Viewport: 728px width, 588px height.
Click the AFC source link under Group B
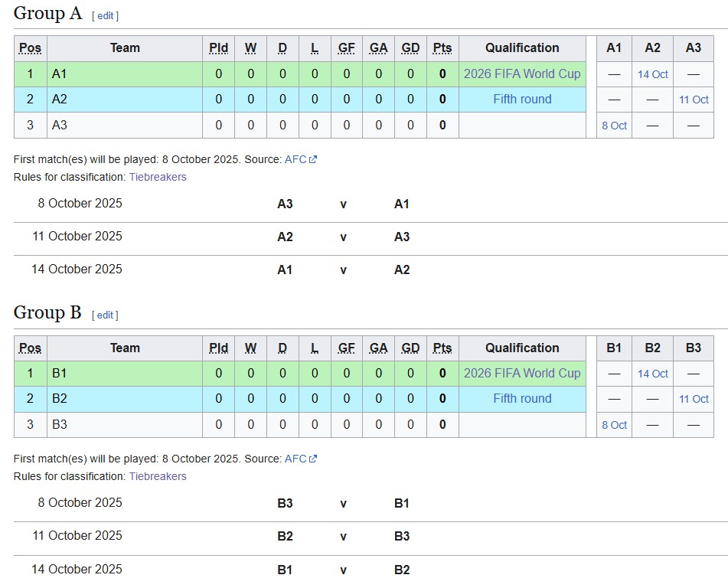coord(295,459)
